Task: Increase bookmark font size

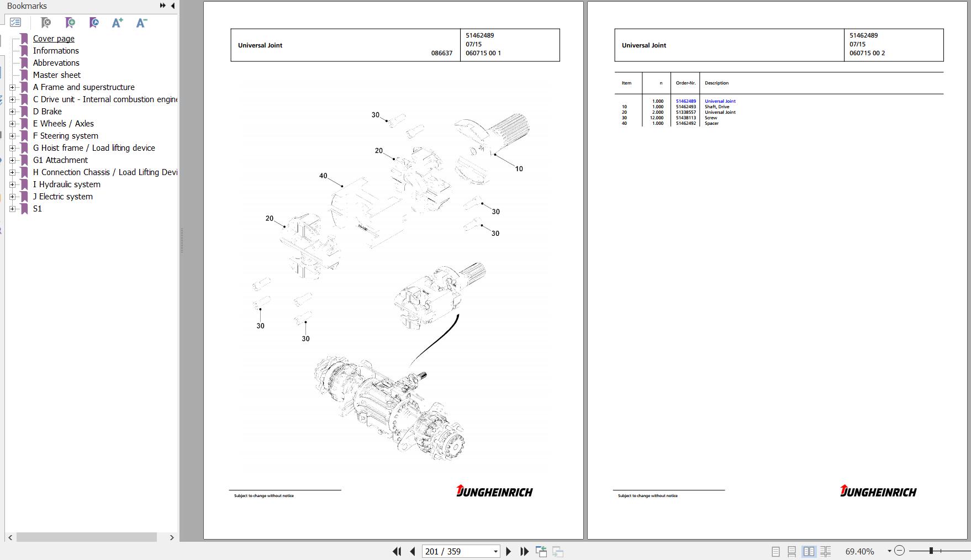Action: pyautogui.click(x=117, y=23)
